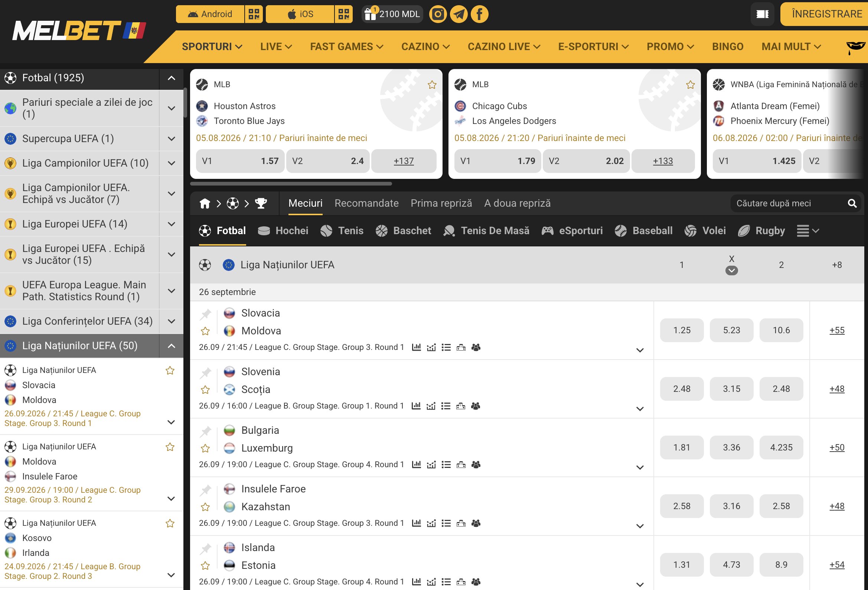This screenshot has width=868, height=590.
Task: Select the eSporturi sport tab
Action: pos(572,231)
